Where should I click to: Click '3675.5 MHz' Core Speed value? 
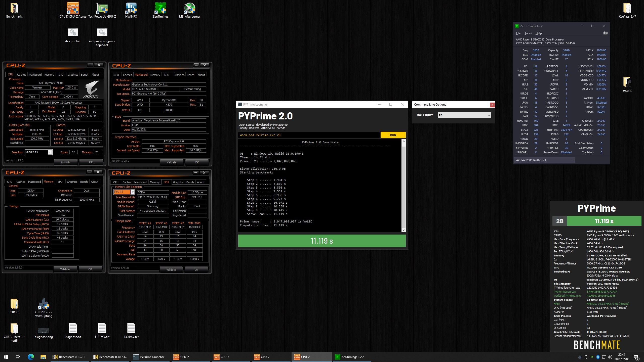tap(37, 130)
